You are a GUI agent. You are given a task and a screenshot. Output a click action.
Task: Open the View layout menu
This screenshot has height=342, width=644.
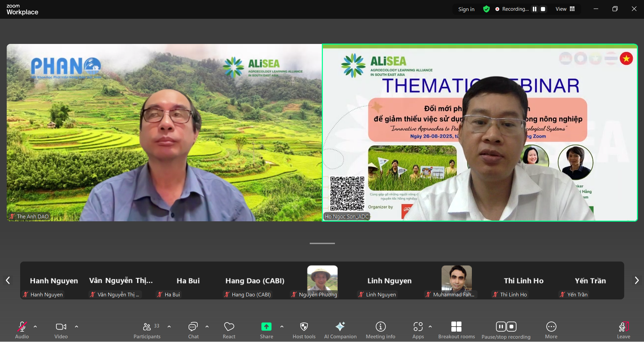coord(565,9)
